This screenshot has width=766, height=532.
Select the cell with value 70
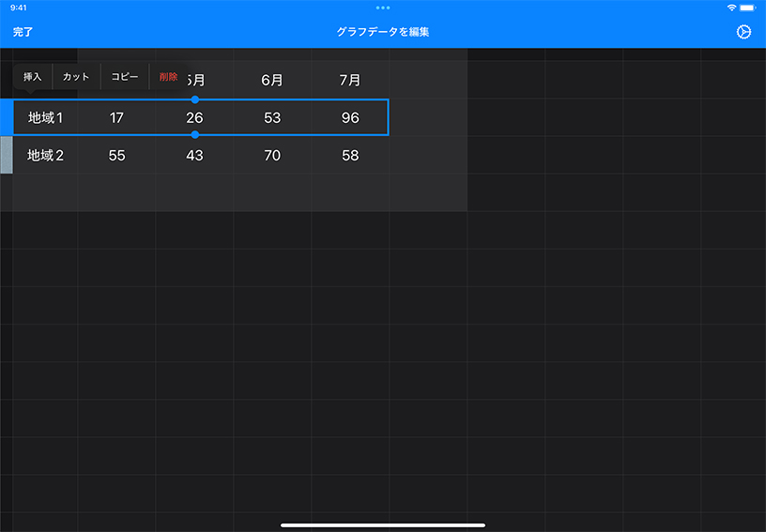[272, 156]
